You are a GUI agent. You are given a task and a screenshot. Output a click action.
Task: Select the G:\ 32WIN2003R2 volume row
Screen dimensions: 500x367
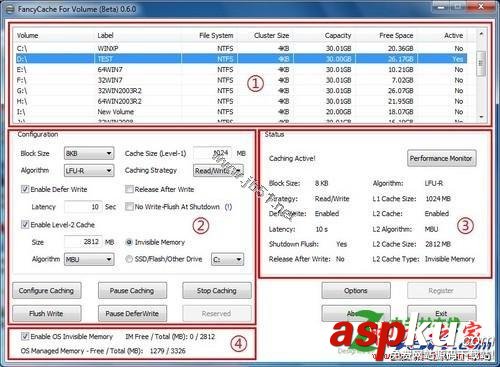pos(241,91)
